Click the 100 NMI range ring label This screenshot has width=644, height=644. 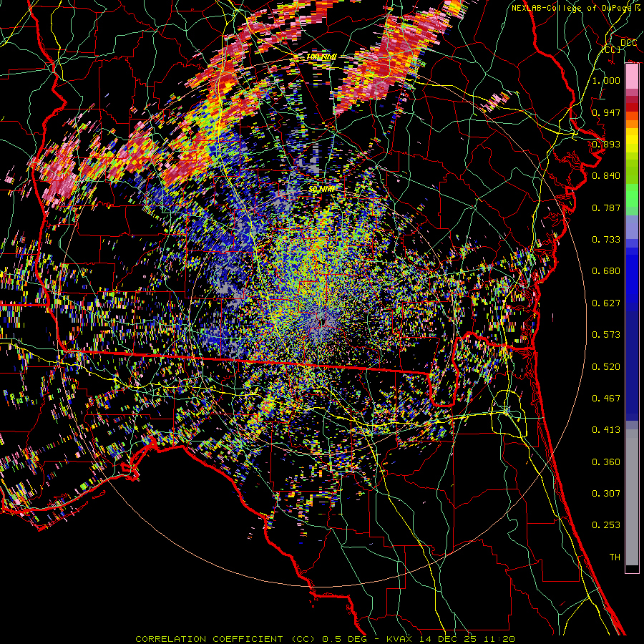[321, 57]
